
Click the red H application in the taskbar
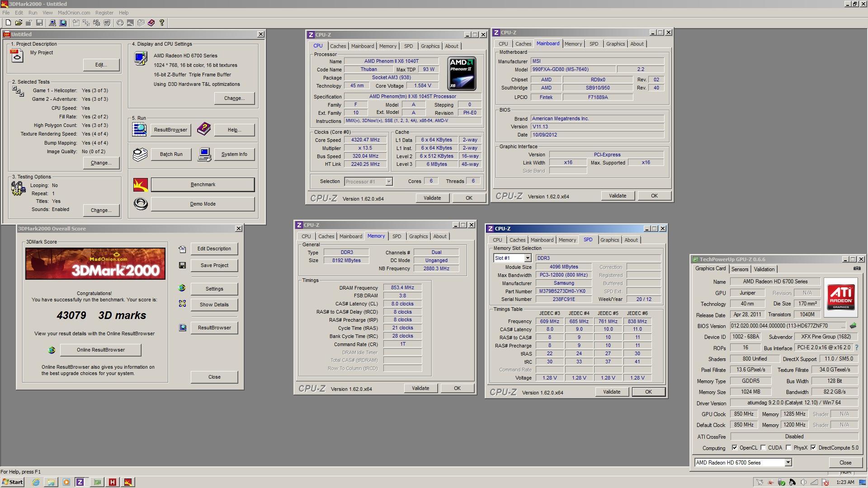tap(113, 482)
